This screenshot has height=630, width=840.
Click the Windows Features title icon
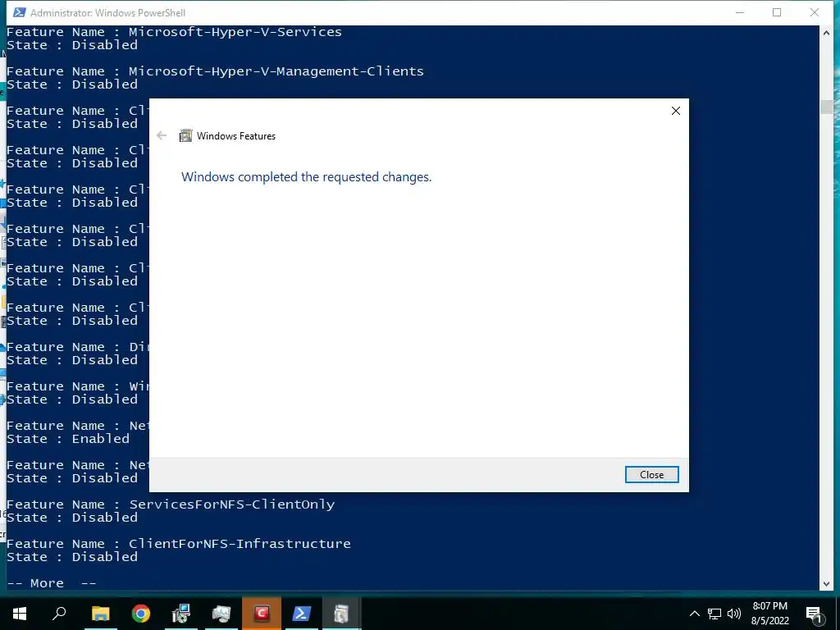point(185,135)
